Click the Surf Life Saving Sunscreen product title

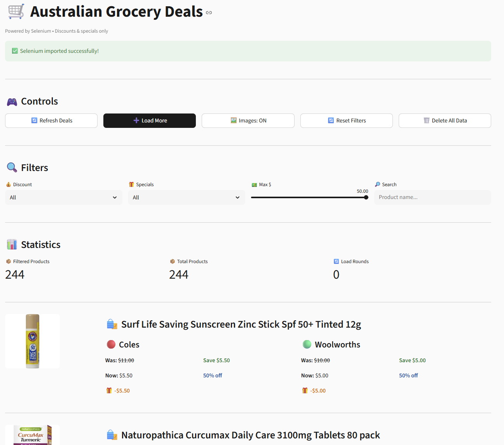click(241, 325)
